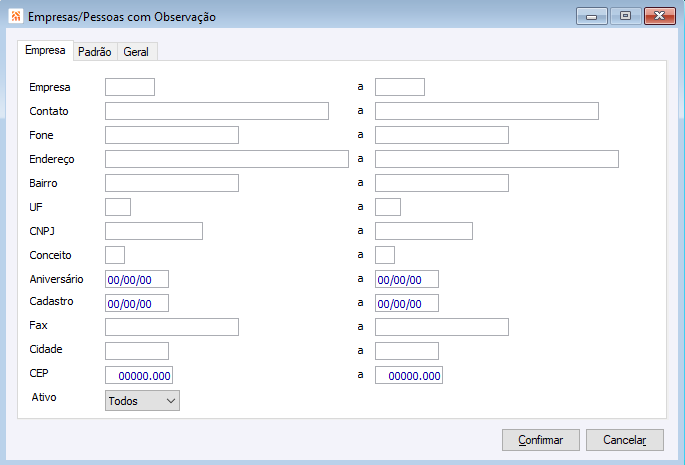
Task: Click the application icon in title bar
Action: 15,17
